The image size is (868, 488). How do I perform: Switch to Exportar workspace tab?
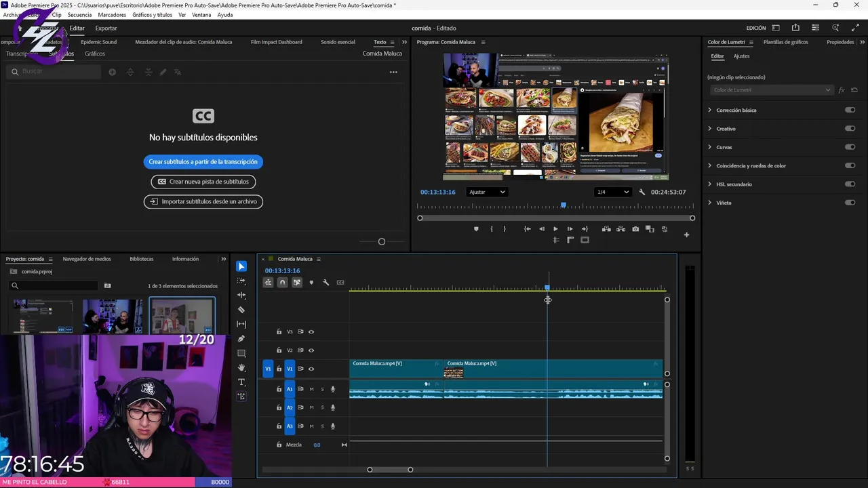[x=106, y=28]
